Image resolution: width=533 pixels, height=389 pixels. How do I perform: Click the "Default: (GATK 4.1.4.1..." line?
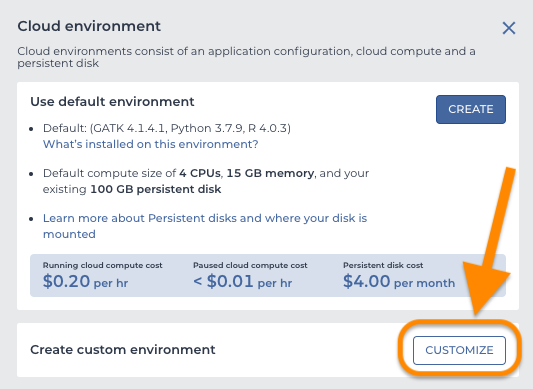pos(167,128)
